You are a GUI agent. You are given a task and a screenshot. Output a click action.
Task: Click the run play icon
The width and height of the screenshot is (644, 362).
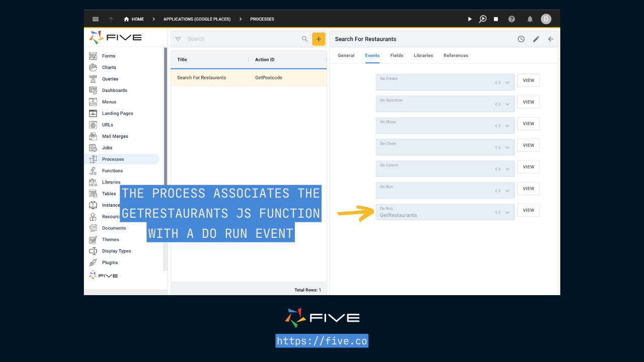point(470,19)
